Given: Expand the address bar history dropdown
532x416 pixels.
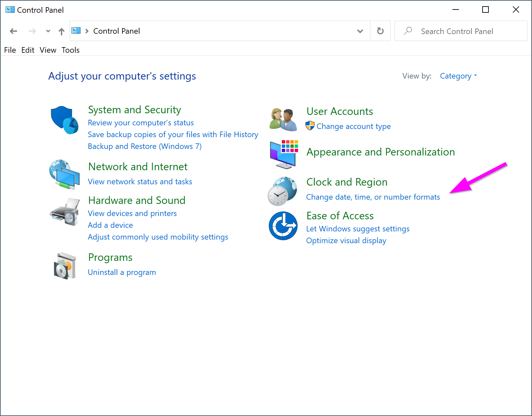Looking at the screenshot, I should tap(360, 31).
